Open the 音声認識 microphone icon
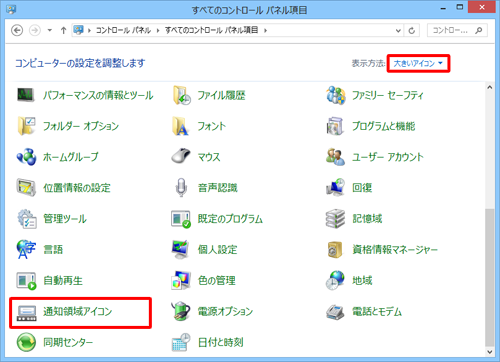The width and height of the screenshot is (500, 362). click(181, 187)
